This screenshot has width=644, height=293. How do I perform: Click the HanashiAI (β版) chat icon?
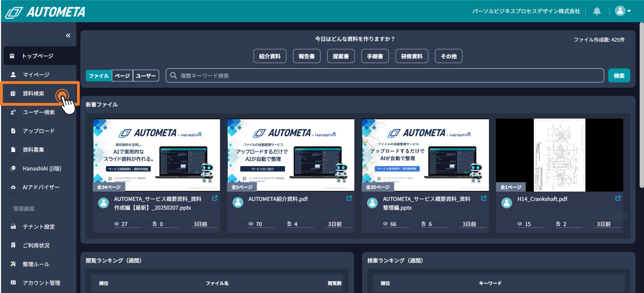(x=13, y=168)
